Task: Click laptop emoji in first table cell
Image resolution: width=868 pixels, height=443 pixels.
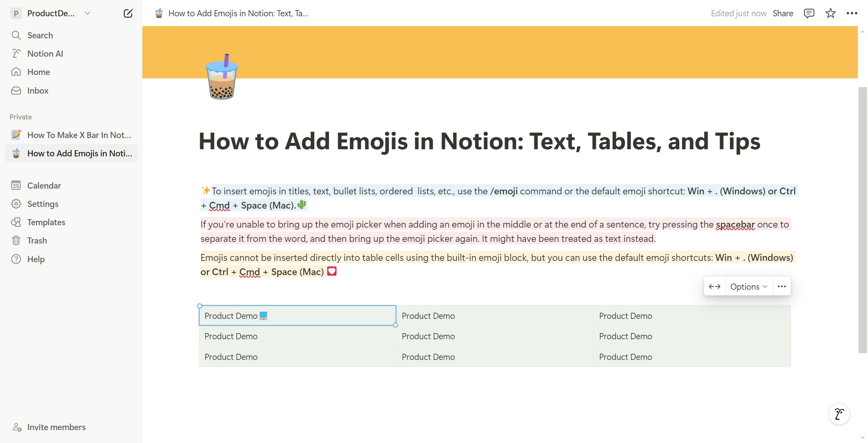Action: point(263,316)
